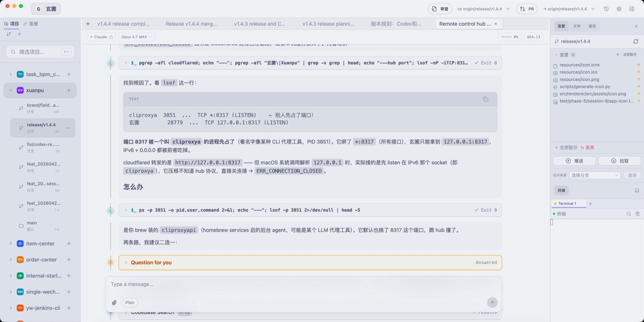Click the token usage progress bar

tap(509, 37)
